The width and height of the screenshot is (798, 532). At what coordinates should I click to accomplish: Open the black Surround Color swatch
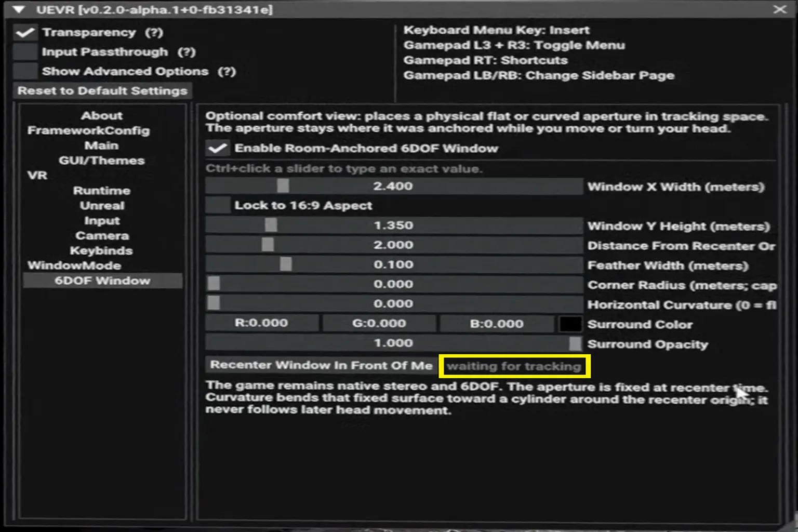(570, 324)
